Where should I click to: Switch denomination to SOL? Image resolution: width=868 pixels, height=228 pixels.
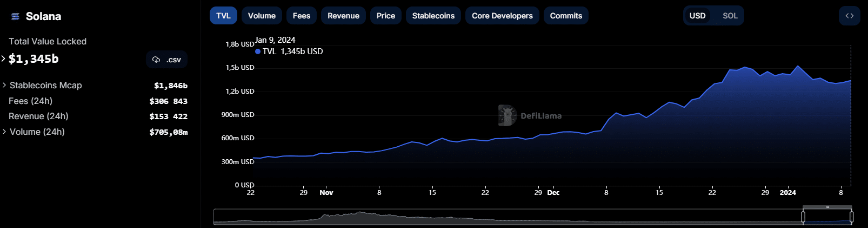(x=730, y=16)
